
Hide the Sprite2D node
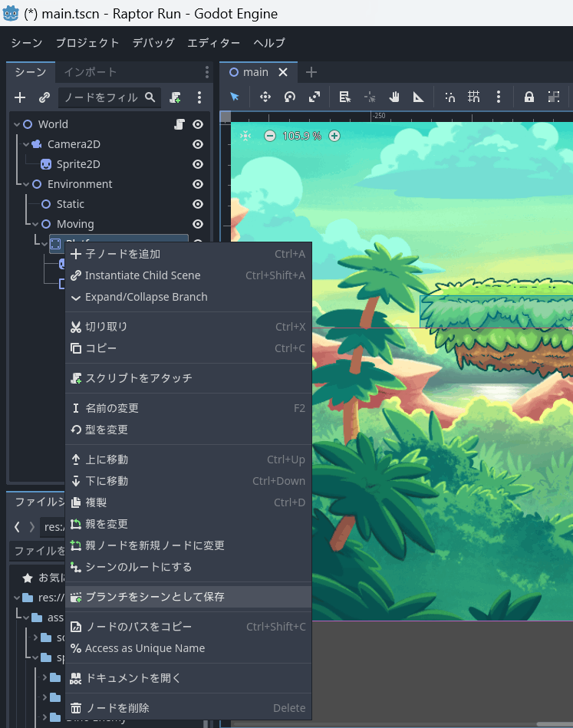pyautogui.click(x=198, y=164)
